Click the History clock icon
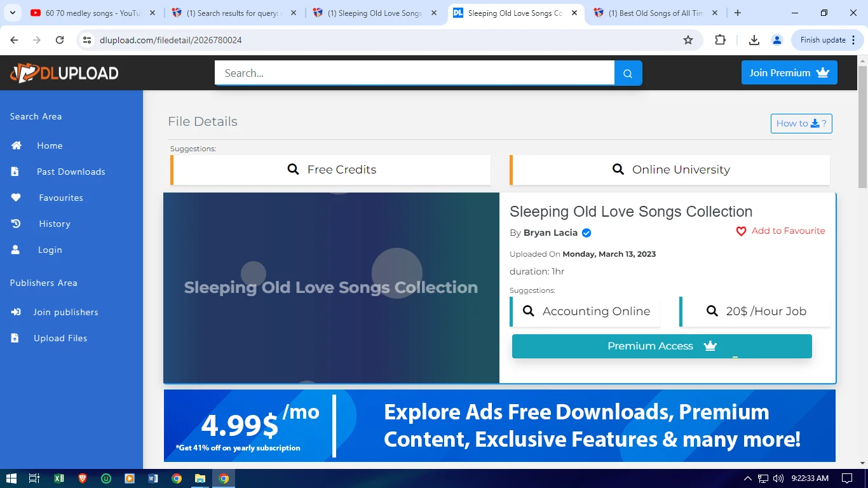This screenshot has height=488, width=868. (17, 224)
